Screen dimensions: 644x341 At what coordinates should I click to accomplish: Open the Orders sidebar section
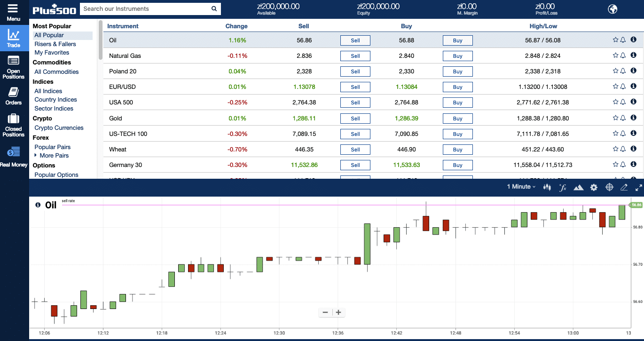pyautogui.click(x=14, y=95)
